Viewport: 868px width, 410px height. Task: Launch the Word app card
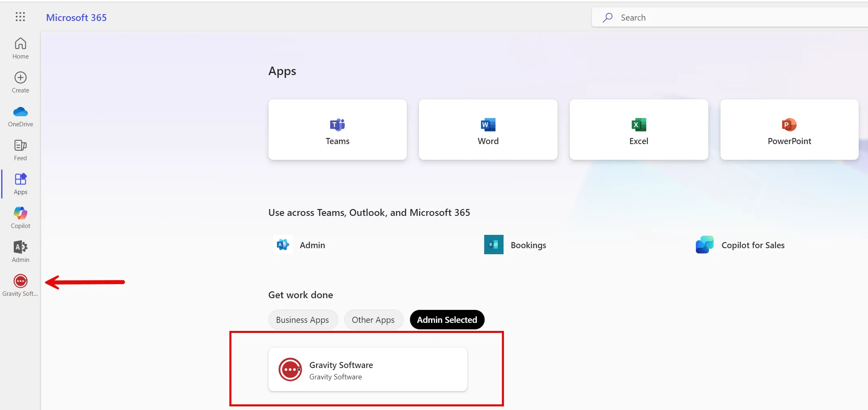tap(488, 130)
